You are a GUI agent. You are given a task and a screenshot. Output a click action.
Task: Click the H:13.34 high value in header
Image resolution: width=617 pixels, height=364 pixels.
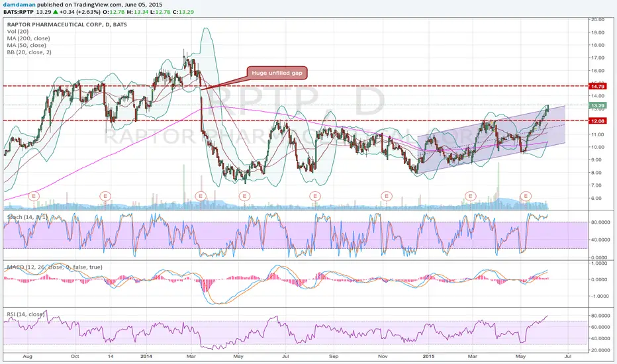click(x=137, y=12)
